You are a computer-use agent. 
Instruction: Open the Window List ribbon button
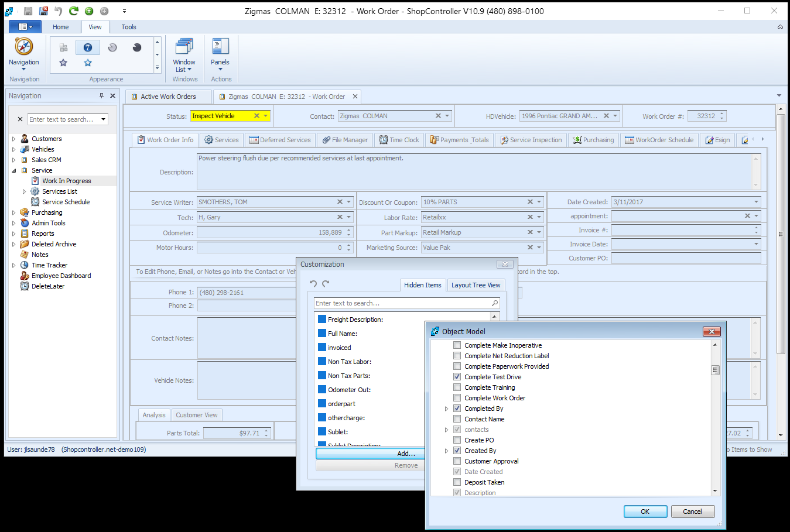(x=184, y=54)
